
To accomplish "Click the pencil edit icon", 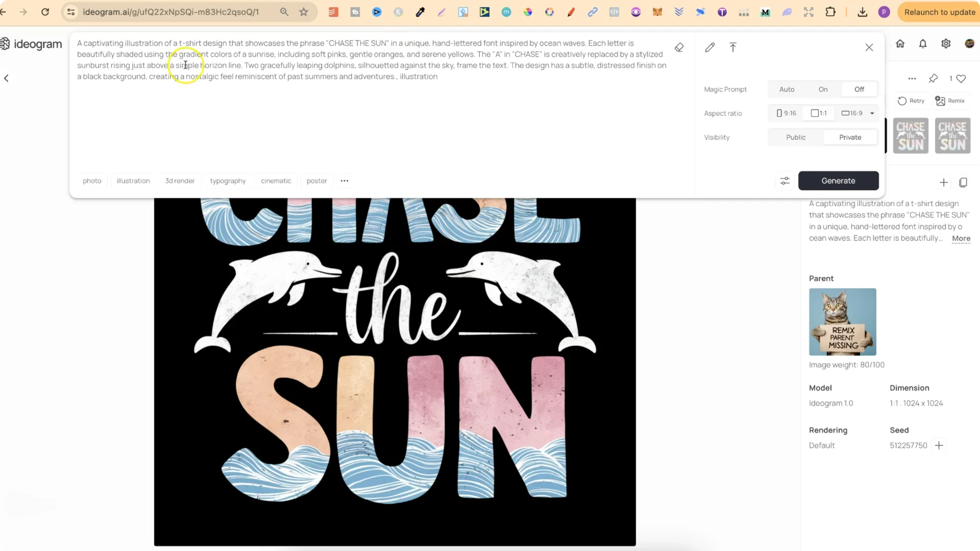I will point(709,47).
